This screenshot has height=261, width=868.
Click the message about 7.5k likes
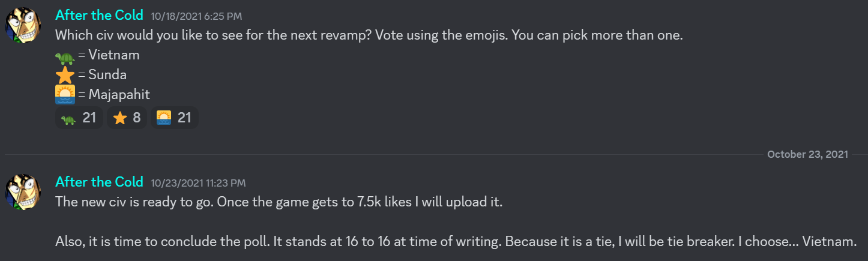[x=279, y=202]
